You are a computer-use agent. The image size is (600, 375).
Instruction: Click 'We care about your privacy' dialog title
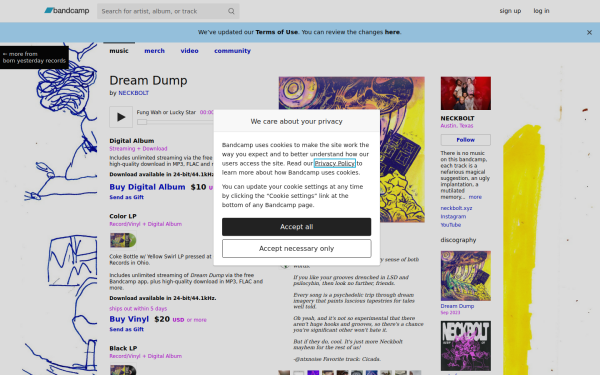296,121
